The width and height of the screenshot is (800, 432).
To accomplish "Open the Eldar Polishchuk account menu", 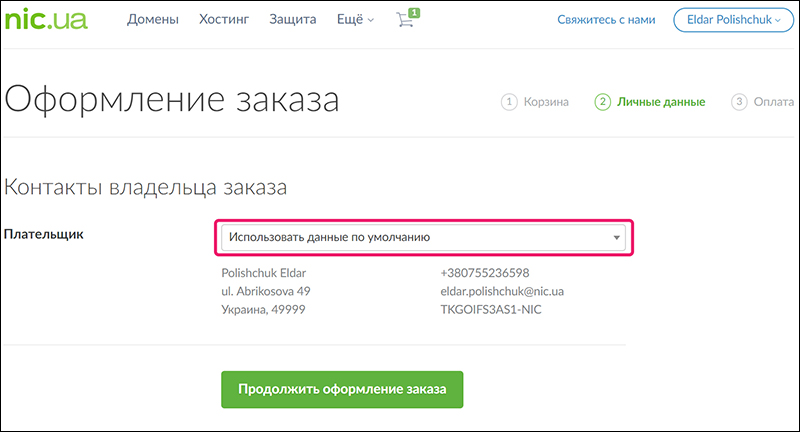I will pyautogui.click(x=734, y=19).
